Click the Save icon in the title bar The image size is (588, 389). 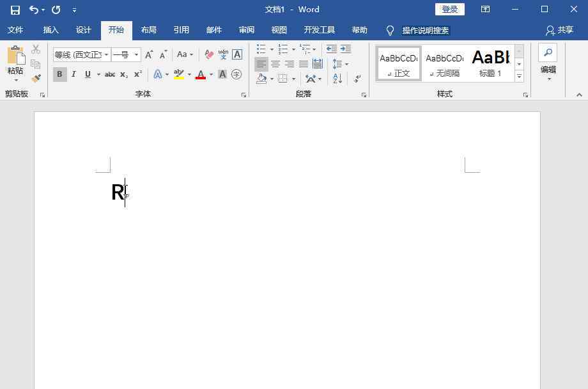tap(15, 10)
